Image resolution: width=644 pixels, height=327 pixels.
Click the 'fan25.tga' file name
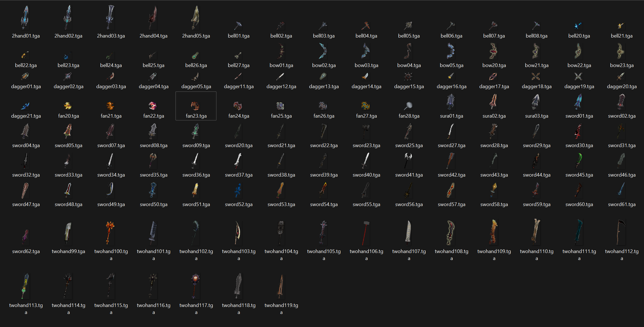click(281, 116)
